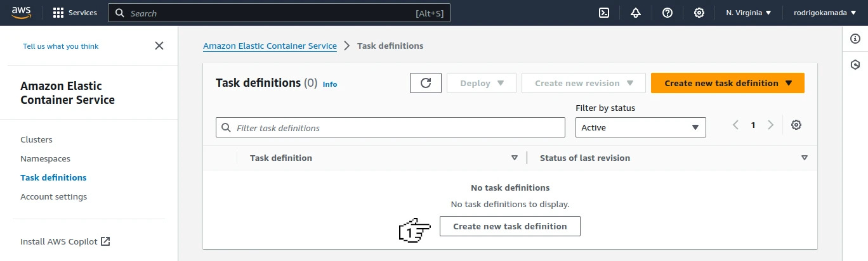The width and height of the screenshot is (868, 261).
Task: Open the Install AWS Copilot external link
Action: (65, 241)
